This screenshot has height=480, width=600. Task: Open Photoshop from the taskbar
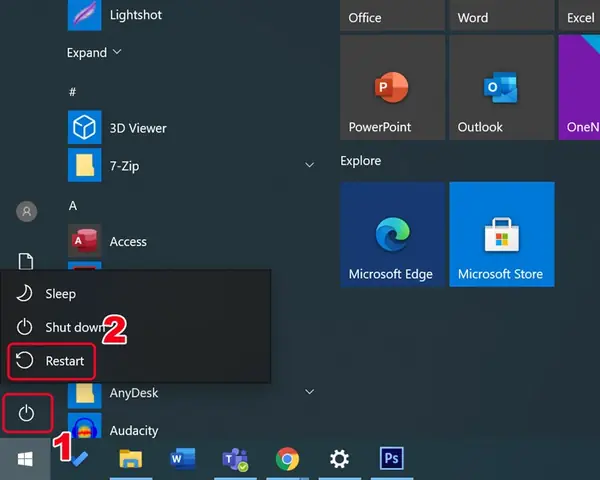[391, 459]
